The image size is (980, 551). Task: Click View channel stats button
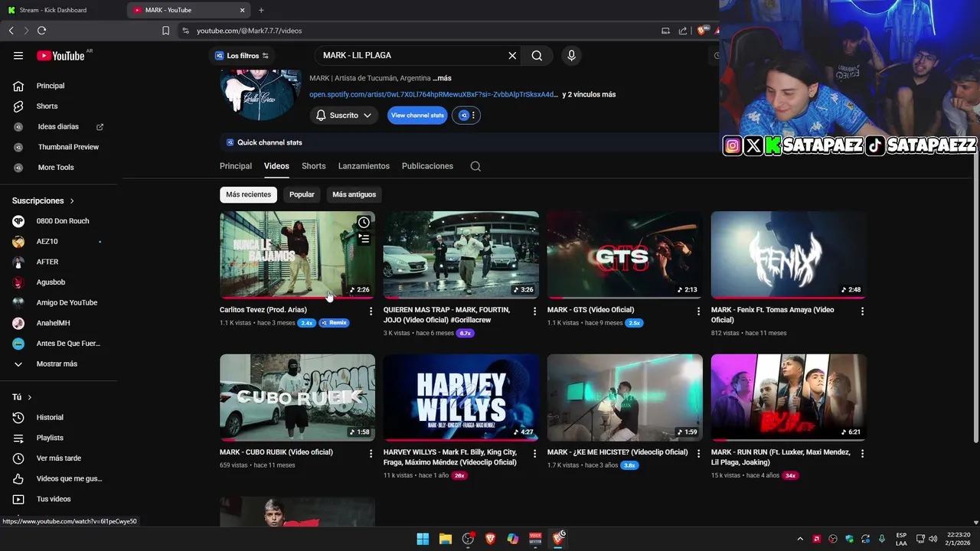(x=417, y=116)
